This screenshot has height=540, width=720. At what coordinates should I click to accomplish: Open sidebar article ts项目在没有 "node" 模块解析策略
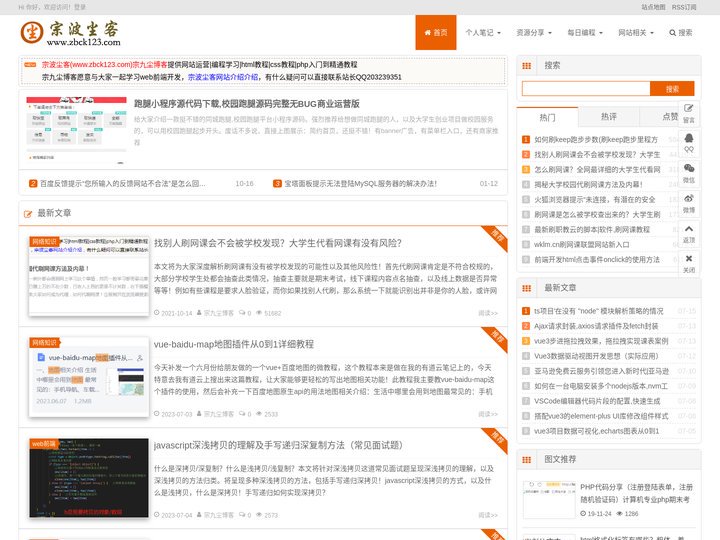click(x=598, y=311)
